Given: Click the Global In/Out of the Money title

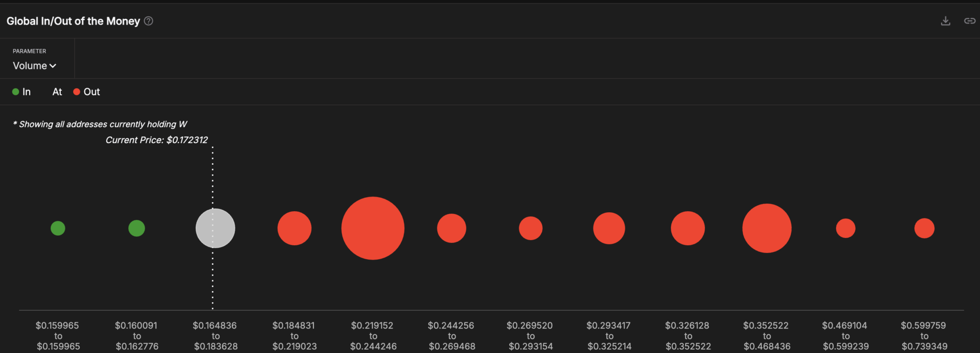Looking at the screenshot, I should click(x=73, y=21).
